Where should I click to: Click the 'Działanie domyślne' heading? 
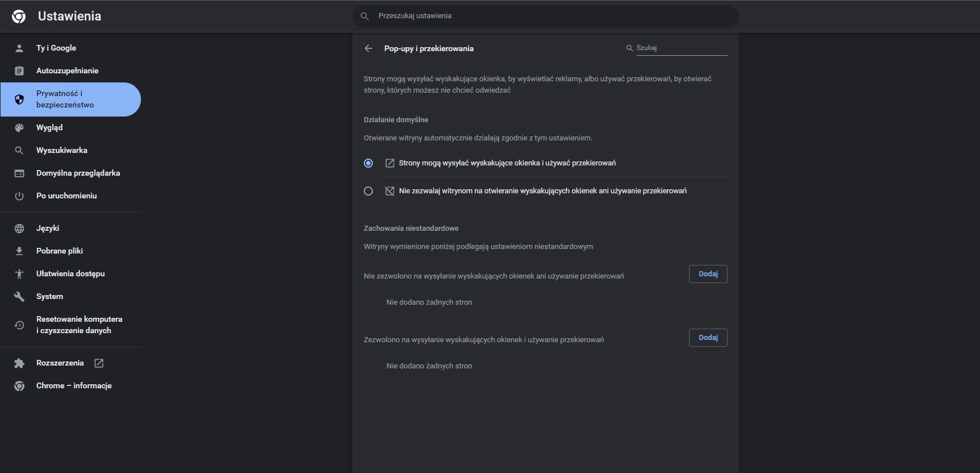(x=396, y=120)
